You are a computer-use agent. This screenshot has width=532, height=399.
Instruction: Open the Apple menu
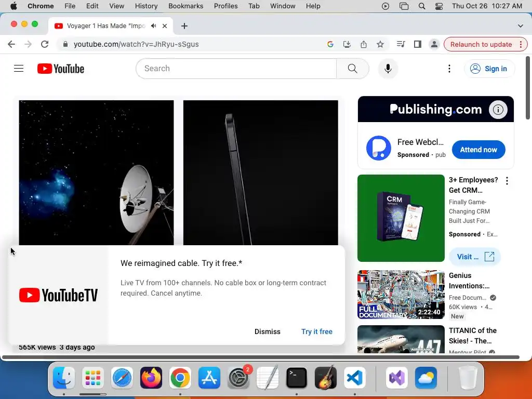click(14, 6)
